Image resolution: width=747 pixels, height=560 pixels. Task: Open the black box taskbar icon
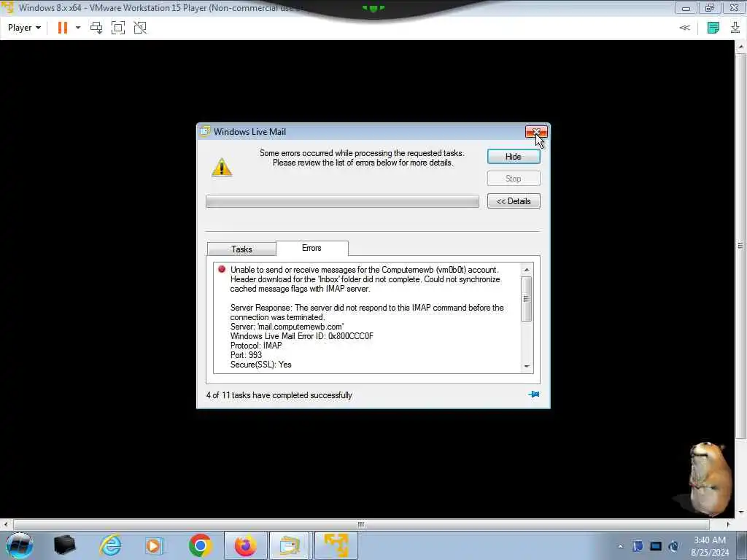point(64,545)
